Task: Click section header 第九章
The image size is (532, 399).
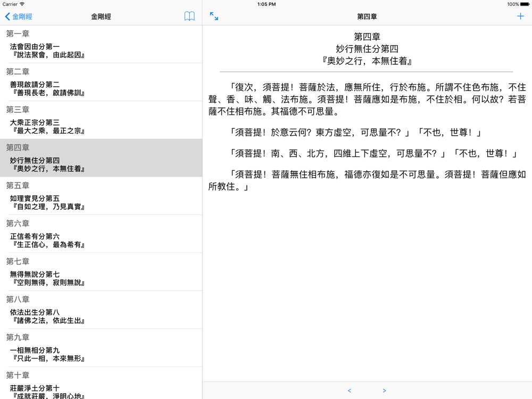Action: click(18, 338)
